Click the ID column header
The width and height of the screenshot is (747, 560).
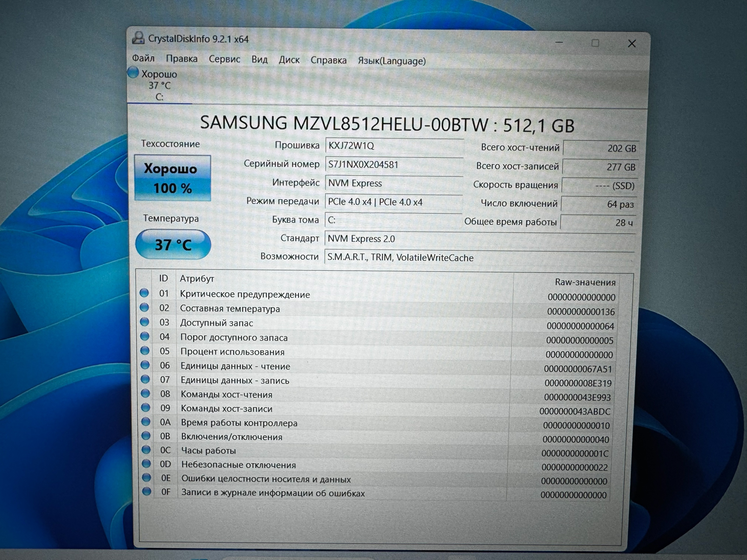click(x=164, y=278)
